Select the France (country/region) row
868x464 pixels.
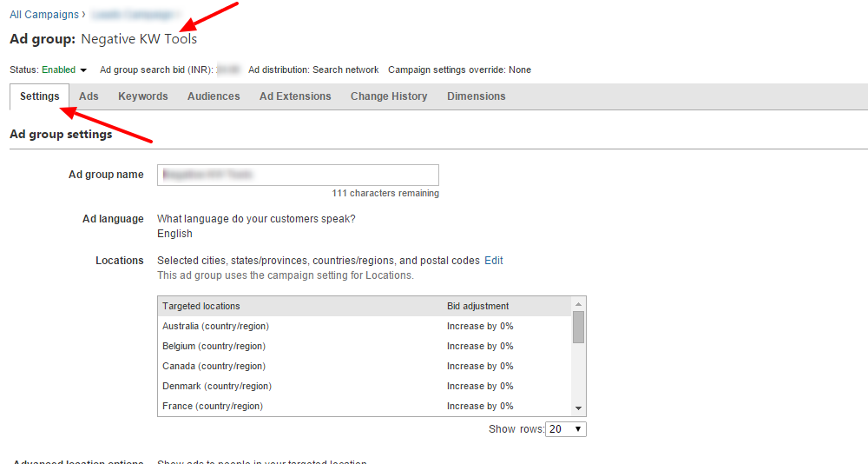(x=365, y=406)
